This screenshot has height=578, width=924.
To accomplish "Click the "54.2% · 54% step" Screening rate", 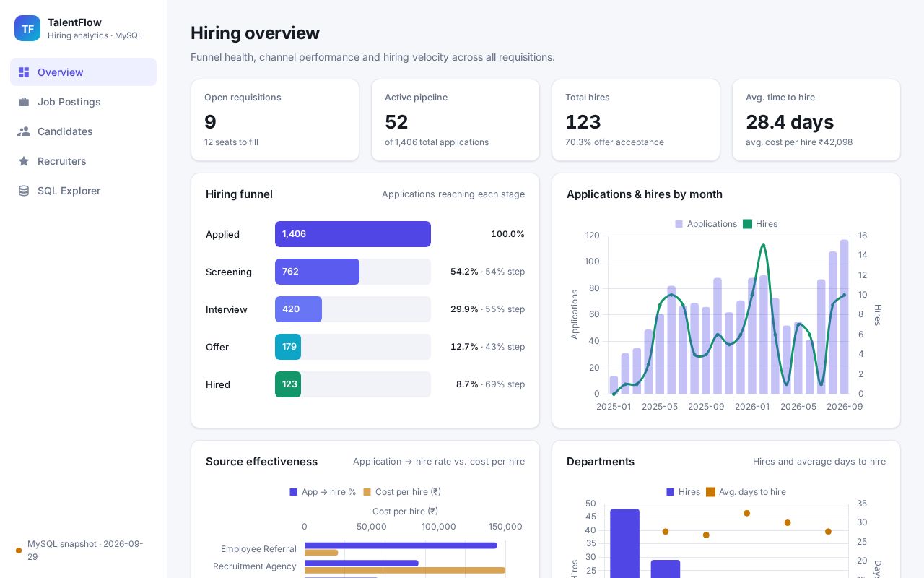I will 487,272.
